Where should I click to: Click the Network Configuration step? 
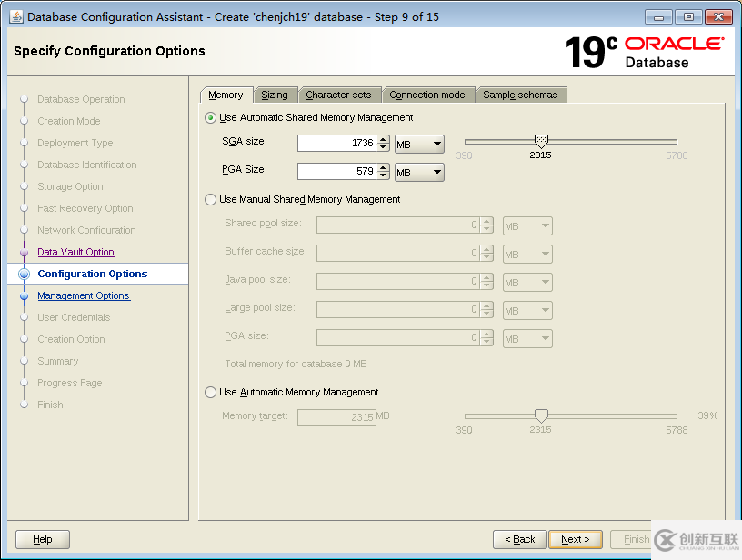click(86, 230)
